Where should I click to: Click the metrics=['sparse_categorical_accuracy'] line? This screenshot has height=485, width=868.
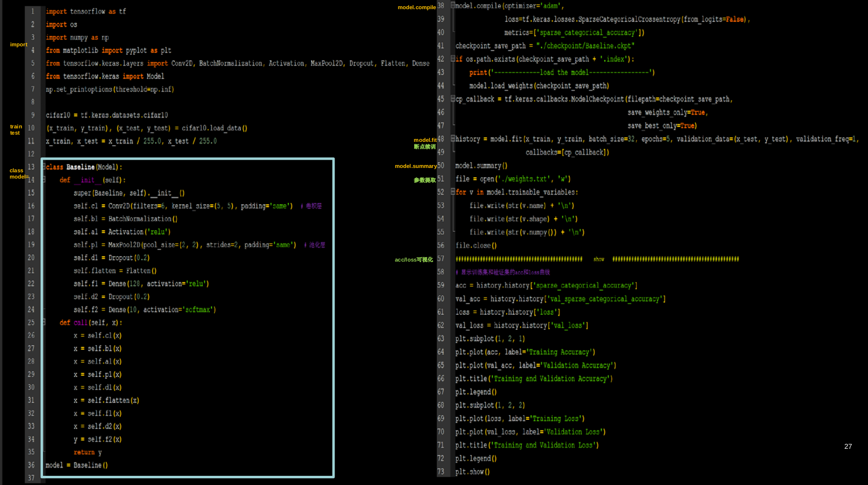574,33
